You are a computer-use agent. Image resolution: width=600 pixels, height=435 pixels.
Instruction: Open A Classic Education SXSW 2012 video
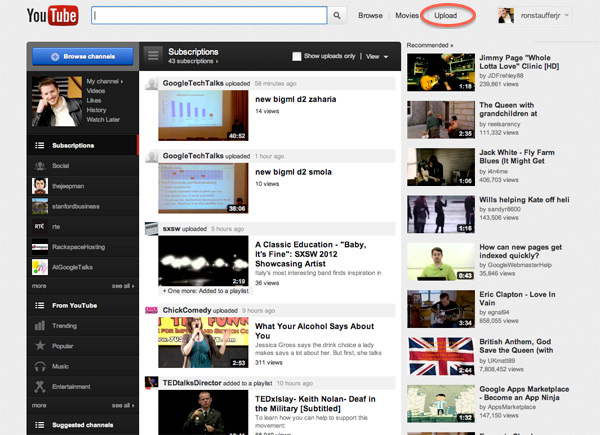tap(311, 254)
